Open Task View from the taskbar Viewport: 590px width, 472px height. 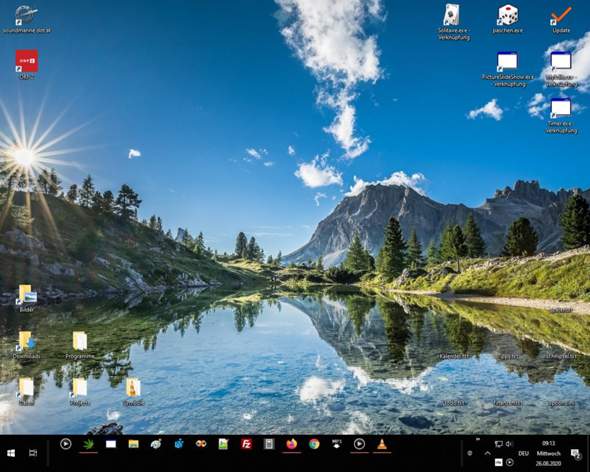click(x=33, y=453)
